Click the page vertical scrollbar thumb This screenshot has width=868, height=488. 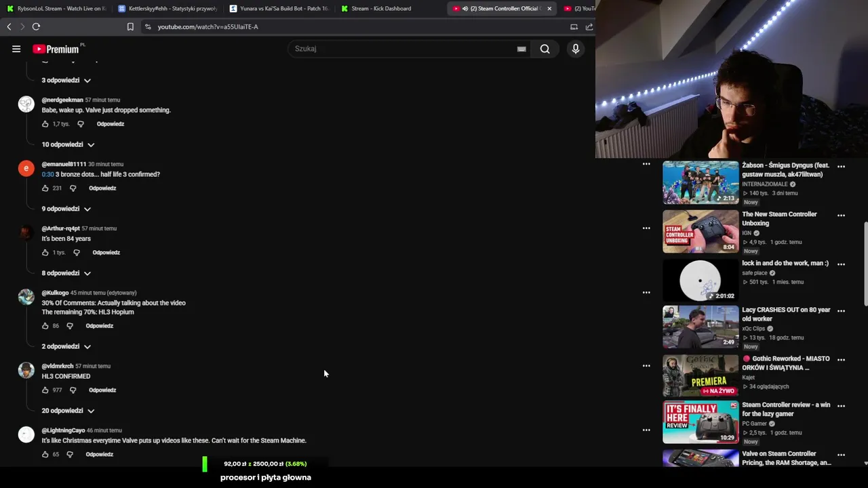tap(865, 264)
